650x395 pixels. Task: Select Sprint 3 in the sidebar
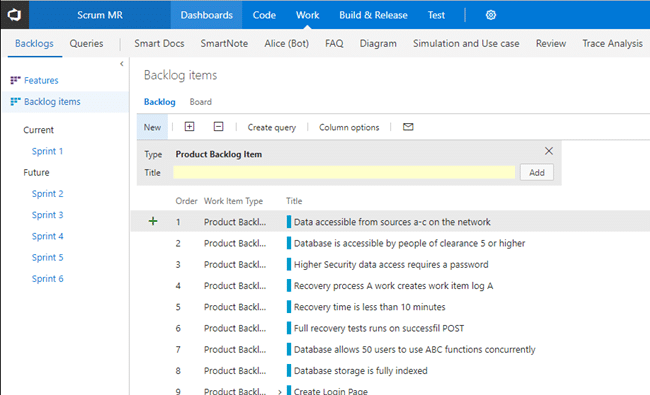coord(48,215)
